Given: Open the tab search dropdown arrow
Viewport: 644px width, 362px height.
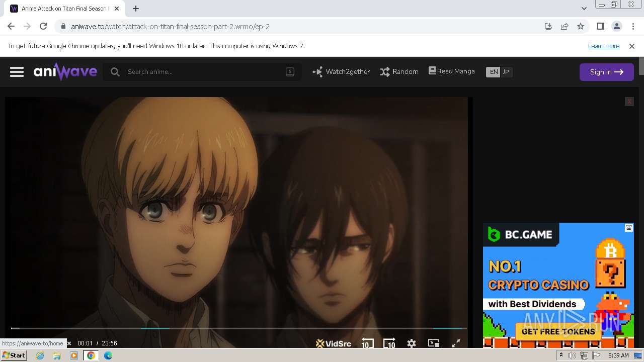Looking at the screenshot, I should coord(584,9).
